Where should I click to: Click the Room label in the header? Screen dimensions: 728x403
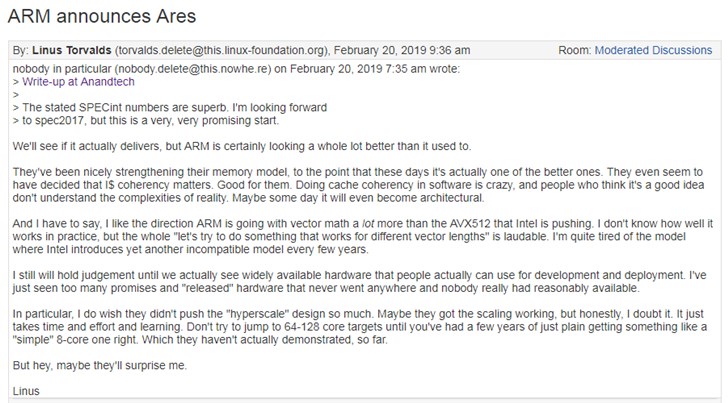(576, 49)
